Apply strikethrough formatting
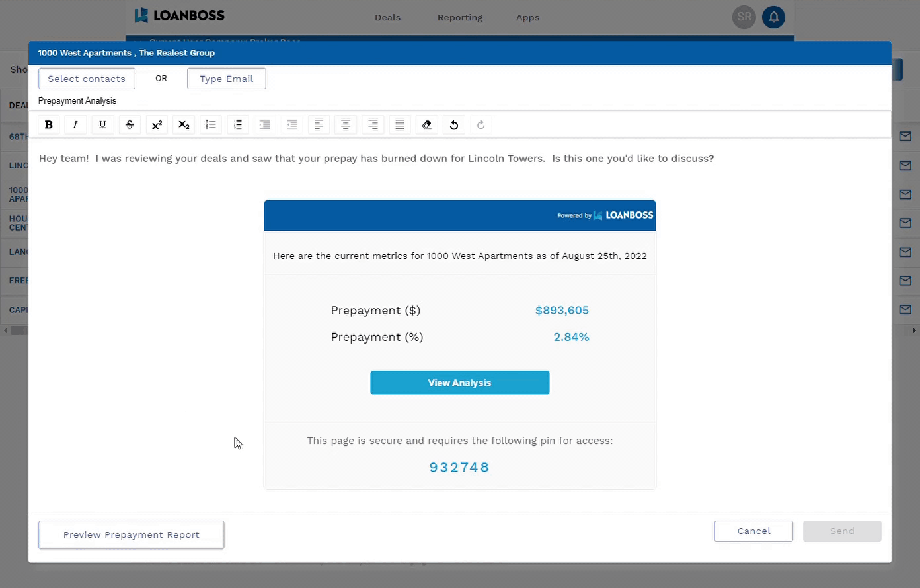 [130, 125]
